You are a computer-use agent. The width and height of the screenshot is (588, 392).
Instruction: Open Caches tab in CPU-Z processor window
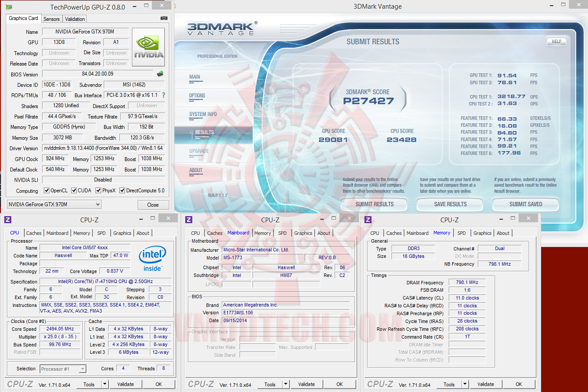pyautogui.click(x=34, y=233)
